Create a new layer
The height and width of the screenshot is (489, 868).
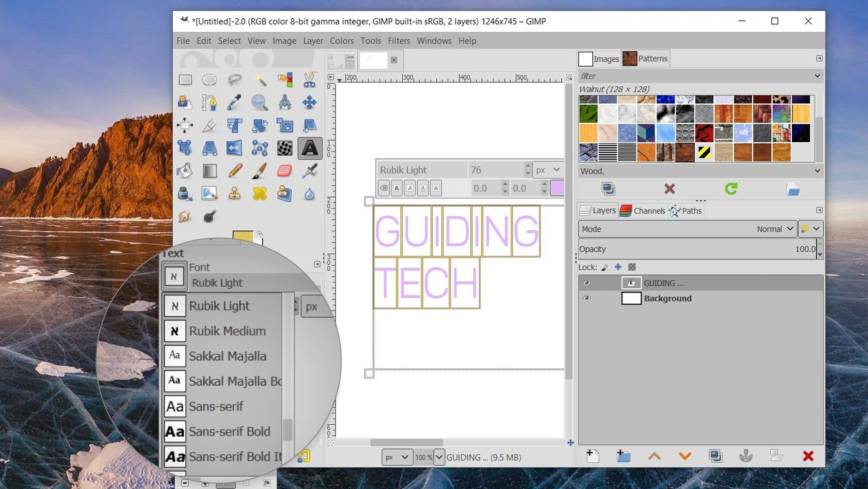(x=593, y=456)
